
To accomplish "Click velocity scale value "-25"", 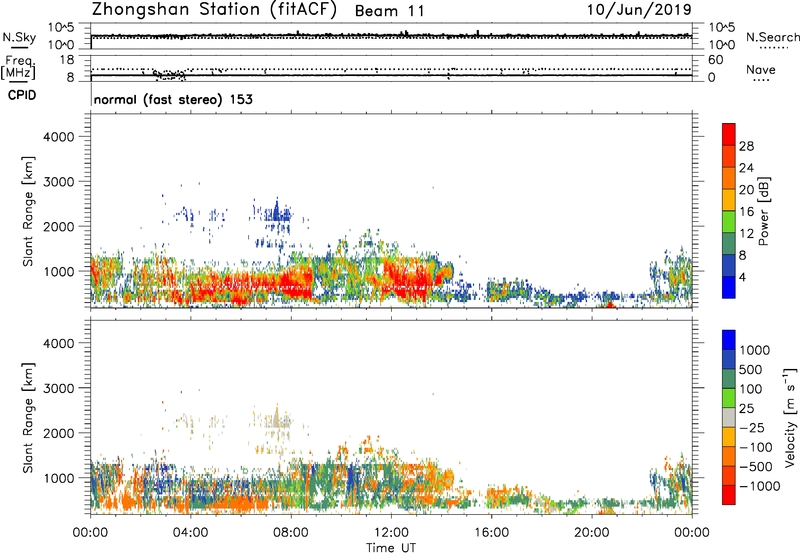I will tap(752, 428).
